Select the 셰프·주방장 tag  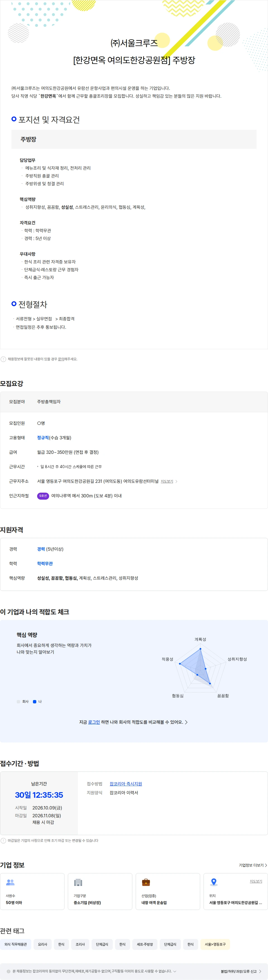tap(145, 944)
